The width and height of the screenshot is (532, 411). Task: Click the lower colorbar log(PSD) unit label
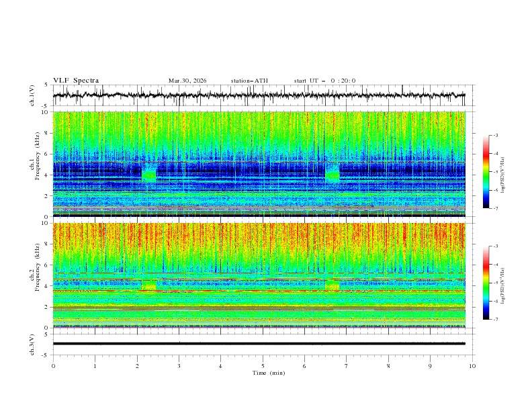tap(503, 286)
